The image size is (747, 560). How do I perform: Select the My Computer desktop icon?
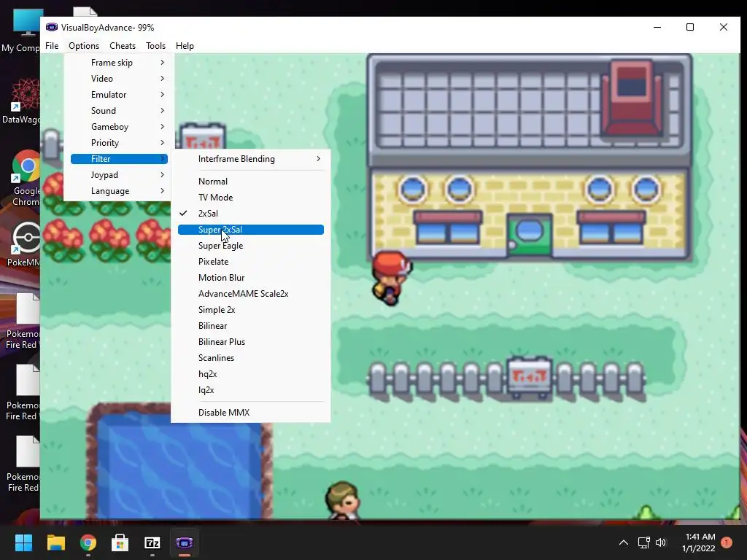coord(20,30)
